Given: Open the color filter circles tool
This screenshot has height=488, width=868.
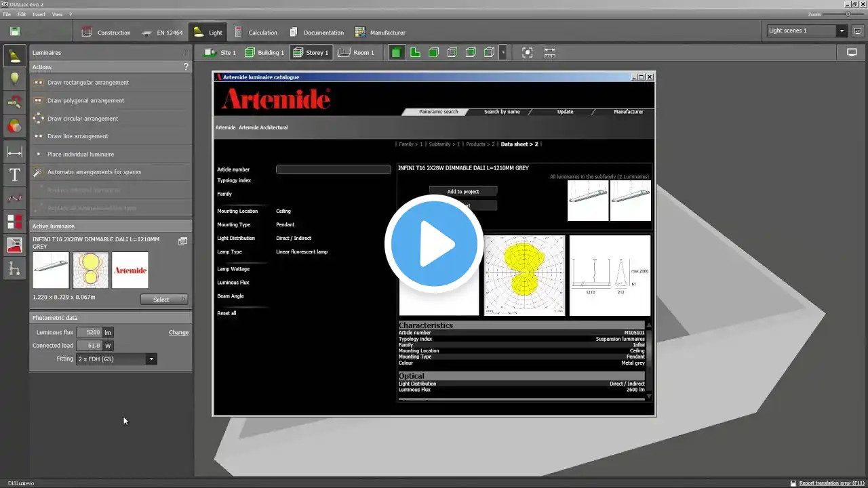Looking at the screenshot, I should click(14, 126).
